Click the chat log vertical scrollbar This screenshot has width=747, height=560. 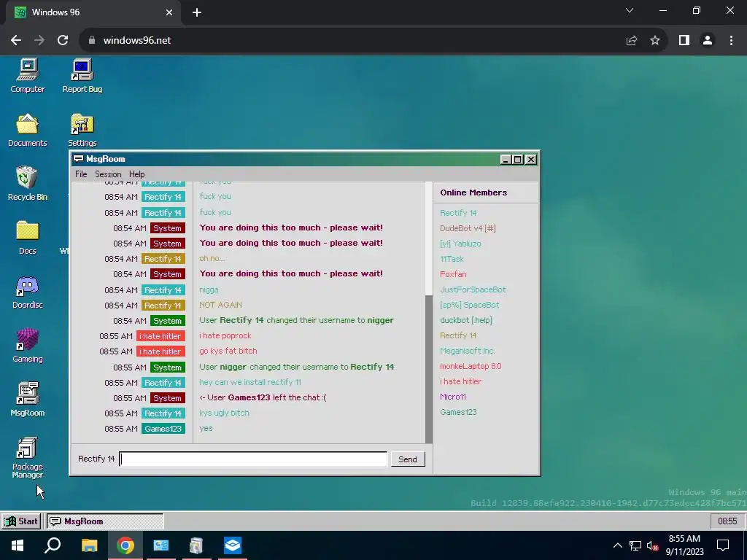click(429, 312)
